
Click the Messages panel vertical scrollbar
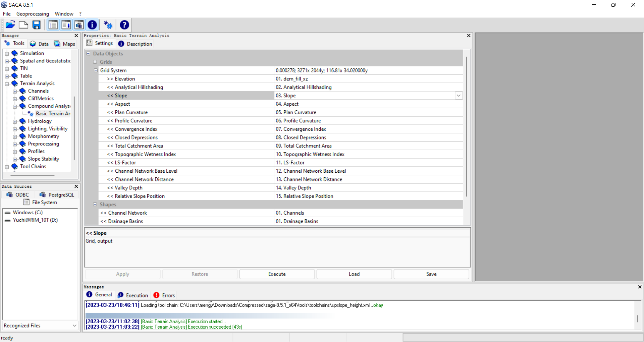point(638,319)
